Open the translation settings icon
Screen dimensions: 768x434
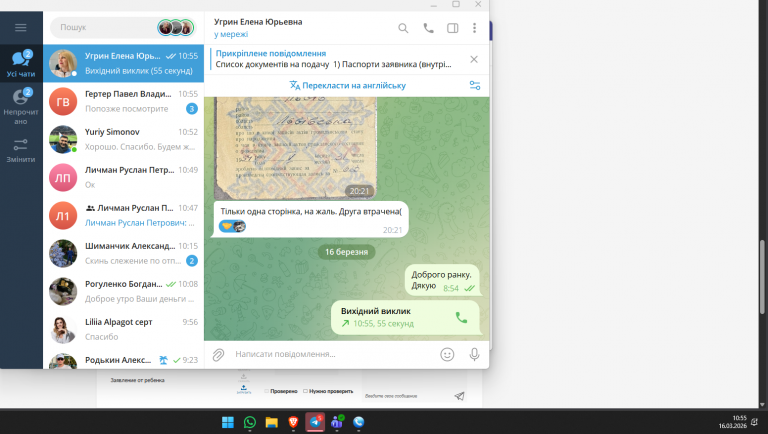click(x=475, y=85)
